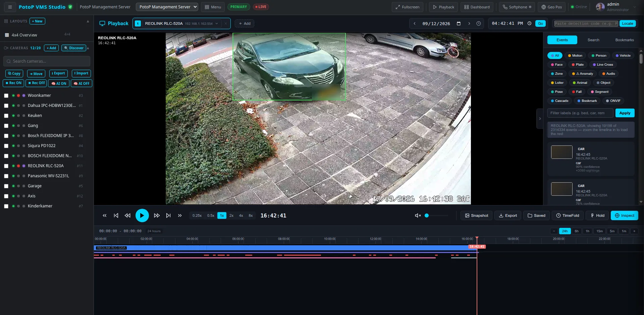Click the filter labels input field

pos(580,113)
